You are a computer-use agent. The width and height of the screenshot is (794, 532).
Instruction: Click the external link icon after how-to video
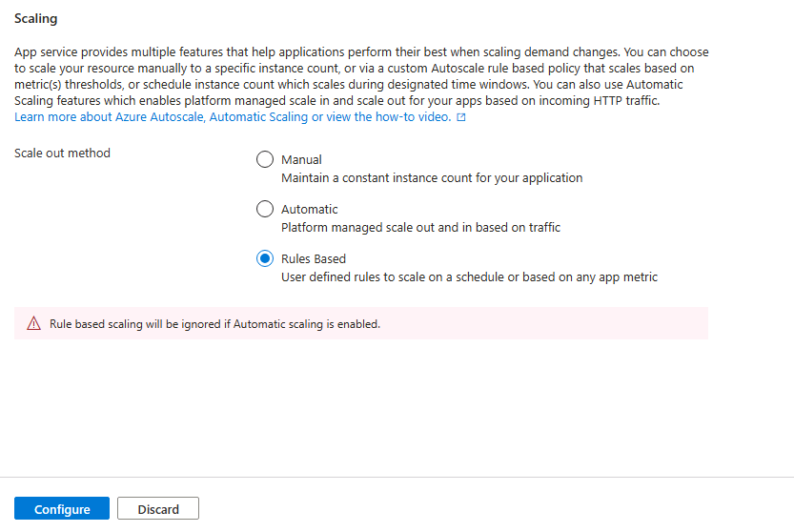tap(460, 117)
